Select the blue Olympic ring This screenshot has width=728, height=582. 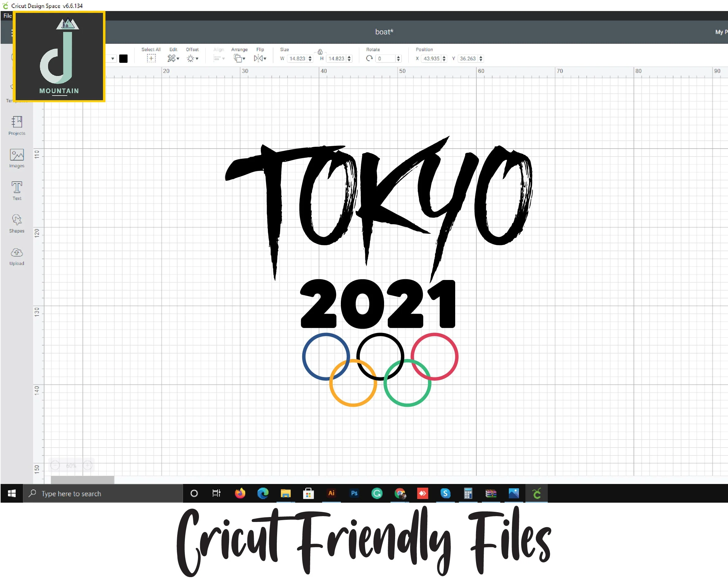(326, 356)
